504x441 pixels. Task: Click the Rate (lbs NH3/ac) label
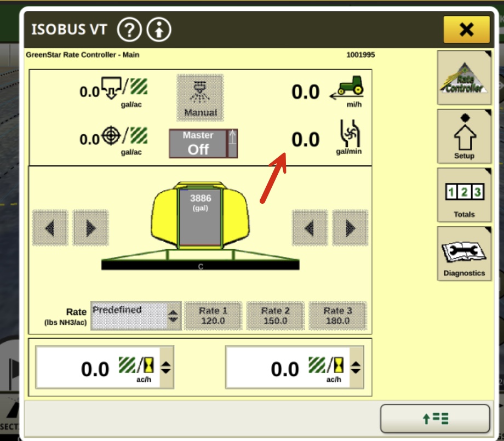[x=66, y=316]
